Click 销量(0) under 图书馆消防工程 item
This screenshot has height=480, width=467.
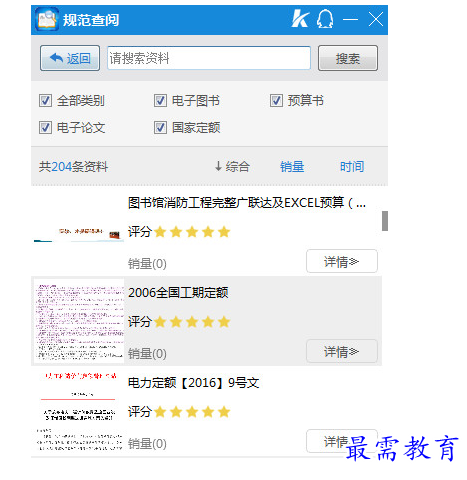pos(147,263)
